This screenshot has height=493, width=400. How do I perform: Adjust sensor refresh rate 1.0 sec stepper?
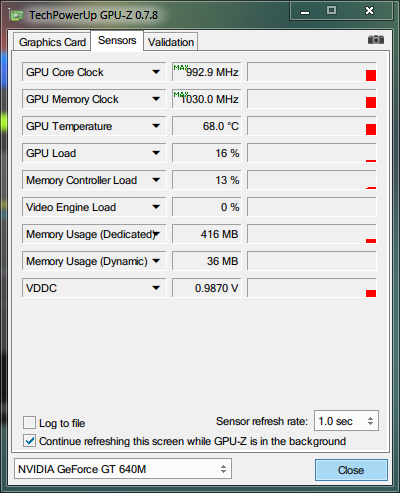pos(370,421)
